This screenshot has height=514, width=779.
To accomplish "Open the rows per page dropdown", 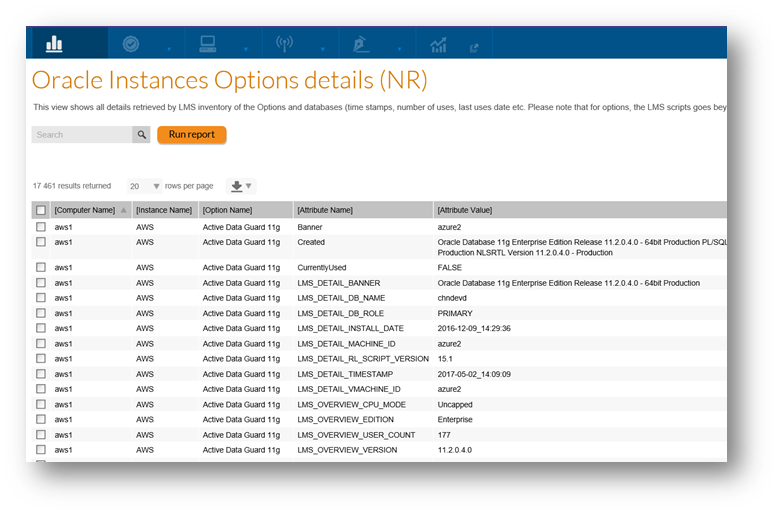I will coord(145,186).
